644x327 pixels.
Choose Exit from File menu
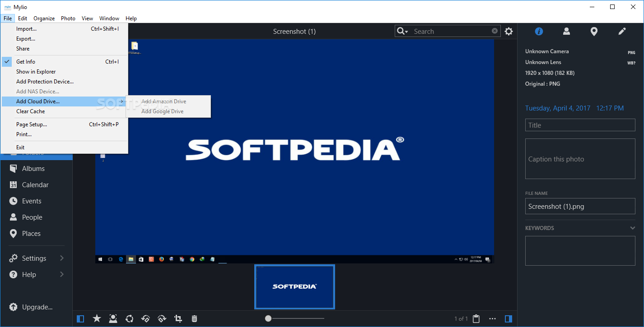pyautogui.click(x=65, y=147)
